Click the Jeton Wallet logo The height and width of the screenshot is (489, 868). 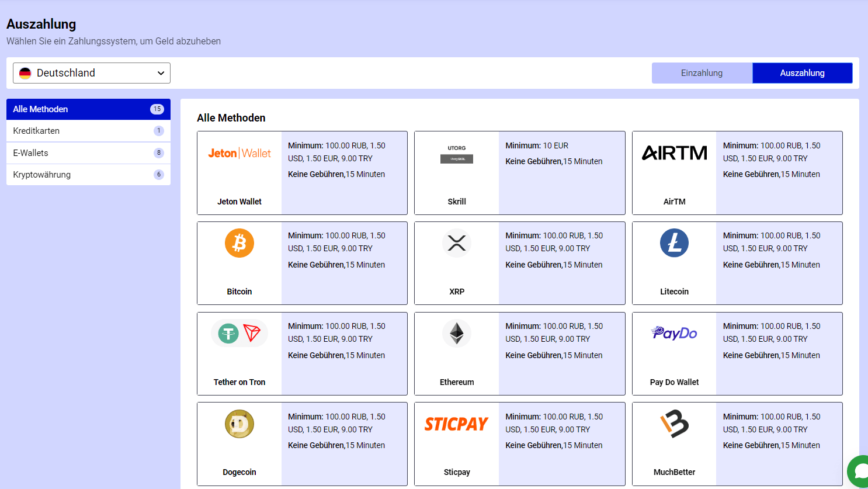pyautogui.click(x=239, y=153)
